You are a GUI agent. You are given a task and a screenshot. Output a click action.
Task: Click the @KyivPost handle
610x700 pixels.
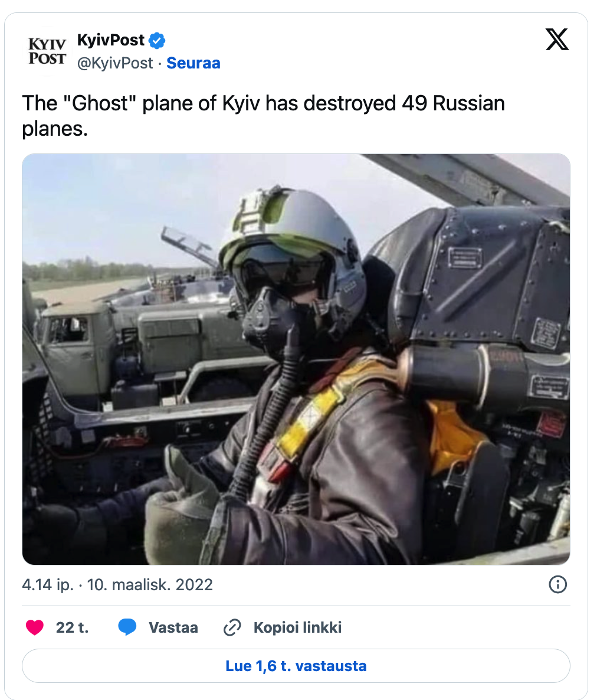point(115,63)
